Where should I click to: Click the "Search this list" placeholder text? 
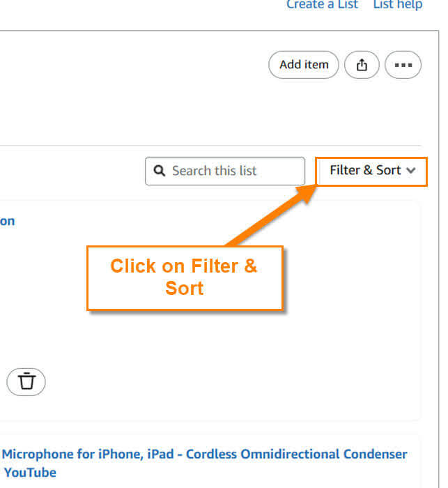point(215,171)
